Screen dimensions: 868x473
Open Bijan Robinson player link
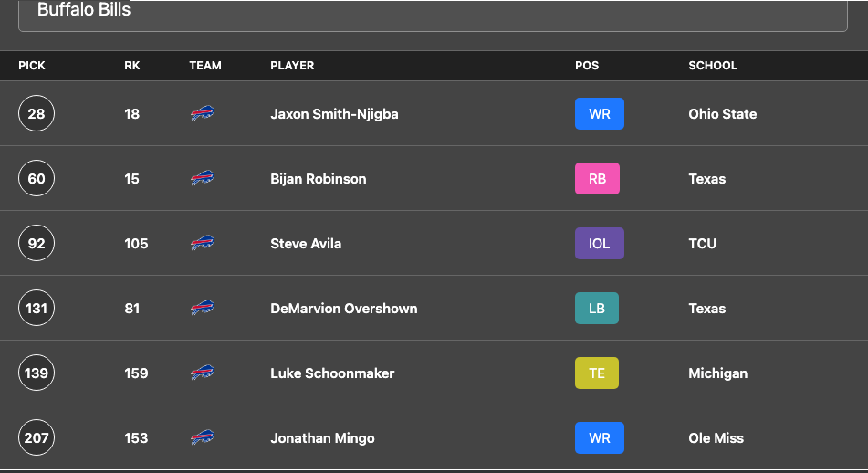[319, 179]
